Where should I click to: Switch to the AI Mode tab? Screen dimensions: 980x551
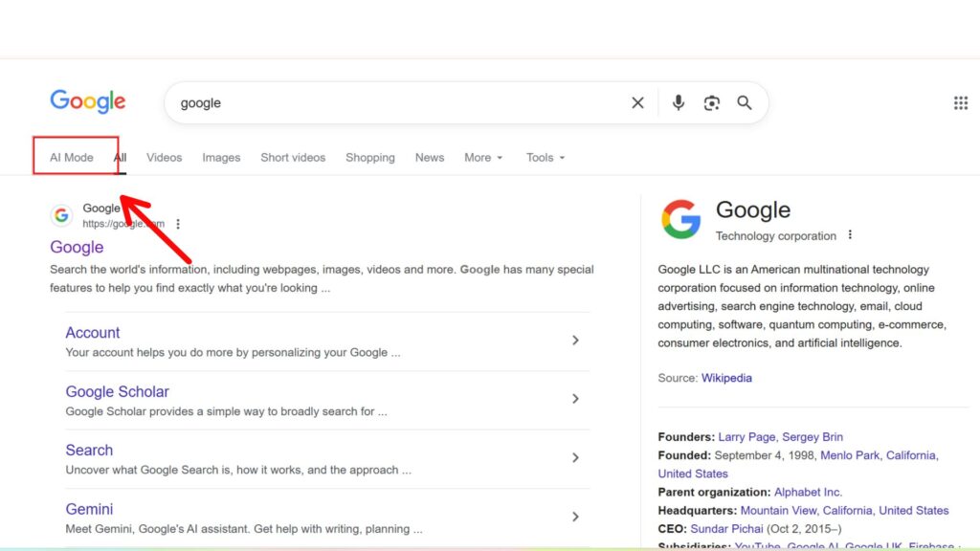click(72, 158)
